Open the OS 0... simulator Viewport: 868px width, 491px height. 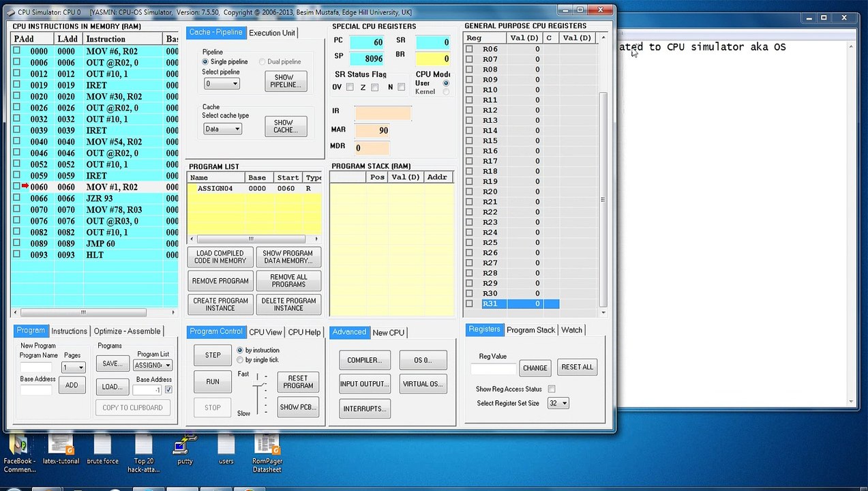click(423, 361)
